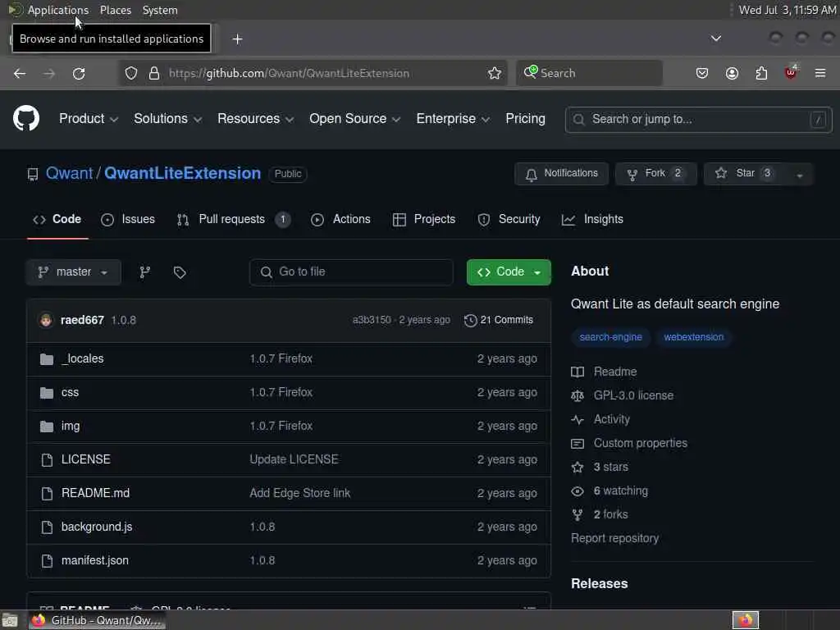This screenshot has width=840, height=630.
Task: Click the Firefox icon in system tray
Action: click(x=746, y=620)
